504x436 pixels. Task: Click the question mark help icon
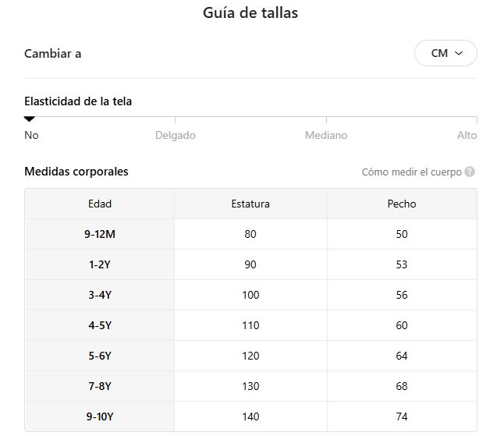pyautogui.click(x=470, y=172)
